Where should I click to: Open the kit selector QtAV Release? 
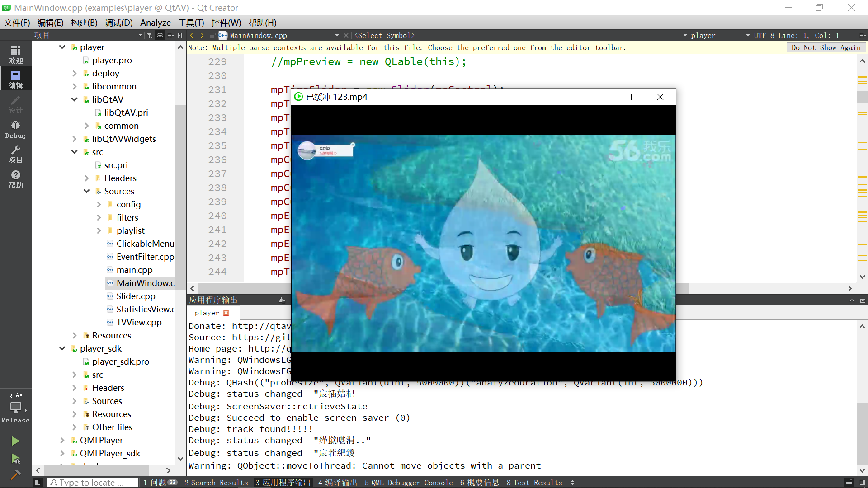[x=15, y=407]
